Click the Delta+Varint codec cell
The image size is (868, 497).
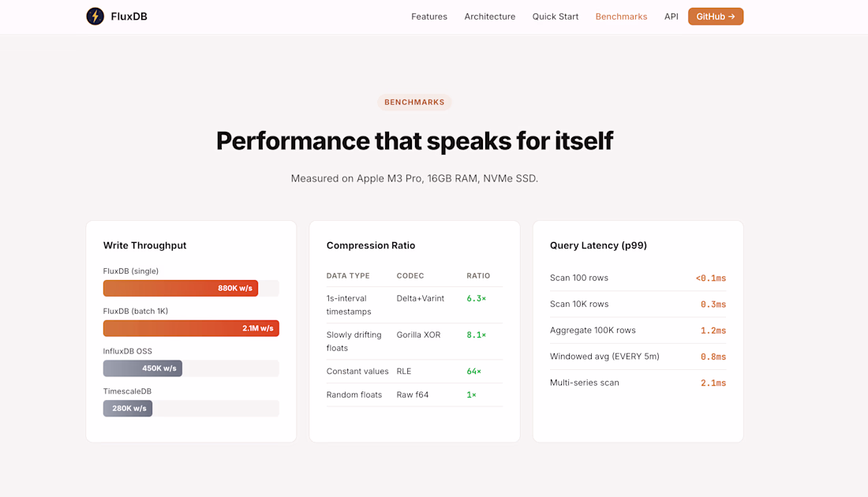[420, 298]
